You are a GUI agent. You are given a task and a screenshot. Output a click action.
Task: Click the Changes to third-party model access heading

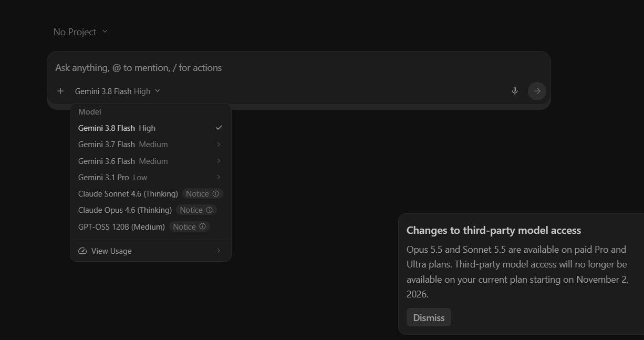(x=494, y=230)
